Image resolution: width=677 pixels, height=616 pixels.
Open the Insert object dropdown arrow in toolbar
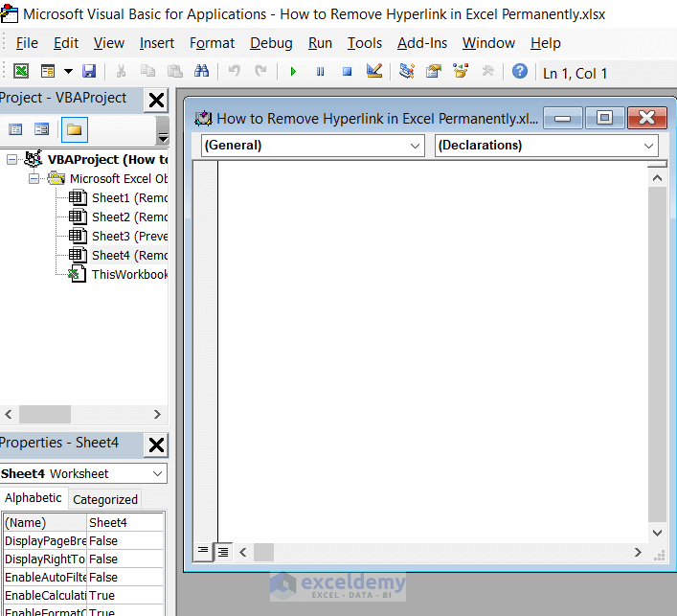[68, 71]
